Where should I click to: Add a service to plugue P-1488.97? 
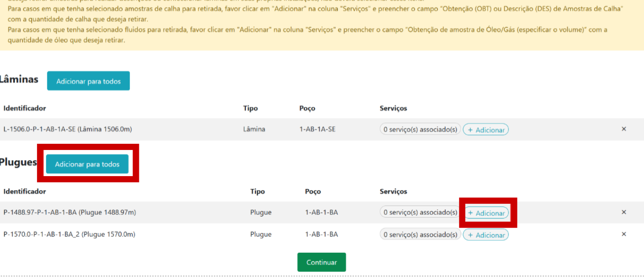point(486,213)
